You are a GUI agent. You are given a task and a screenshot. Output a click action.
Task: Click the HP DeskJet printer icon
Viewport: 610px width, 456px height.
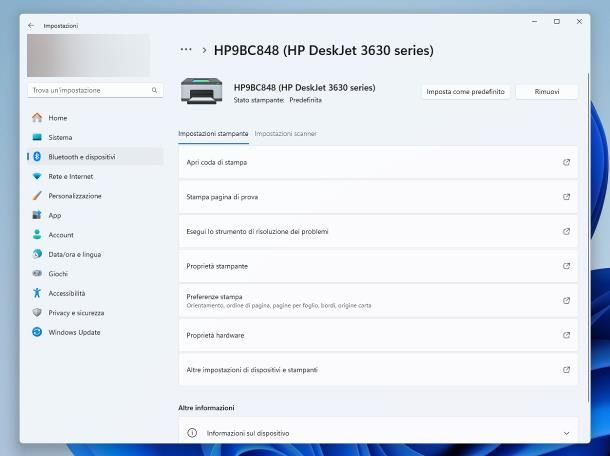[x=202, y=91]
